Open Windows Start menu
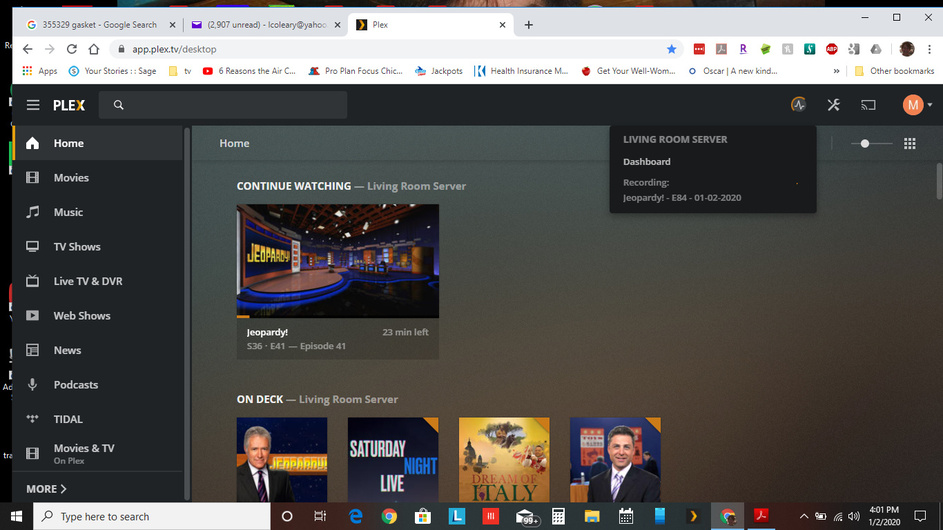Screen dimensions: 943x530 [x=16, y=516]
